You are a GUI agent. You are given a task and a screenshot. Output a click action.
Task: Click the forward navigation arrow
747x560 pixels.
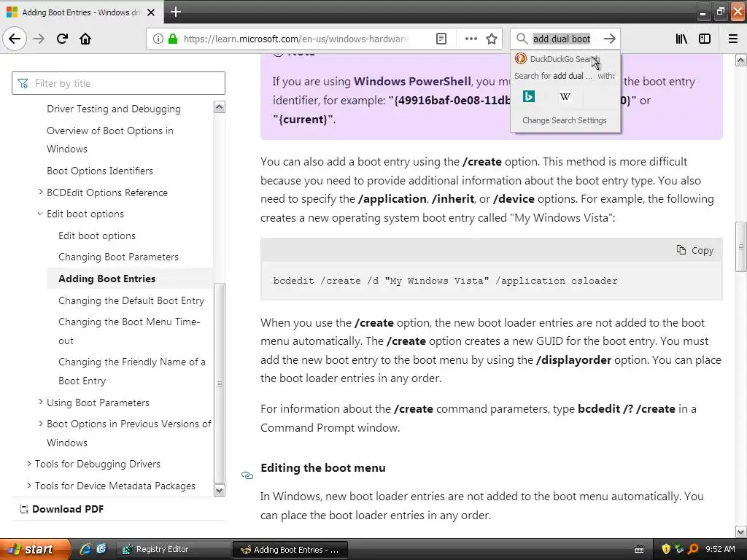point(39,39)
